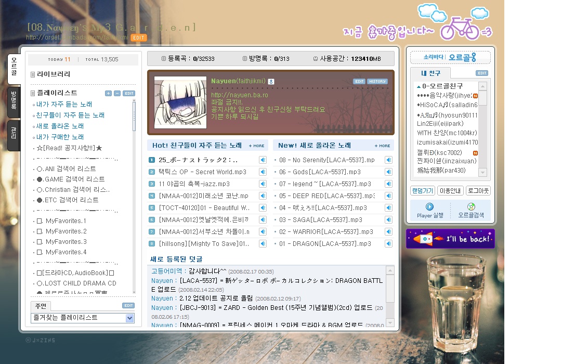Screen dimensions: 588x364
Task: Click the 소리바다 오르골 logo
Action: [450, 57]
